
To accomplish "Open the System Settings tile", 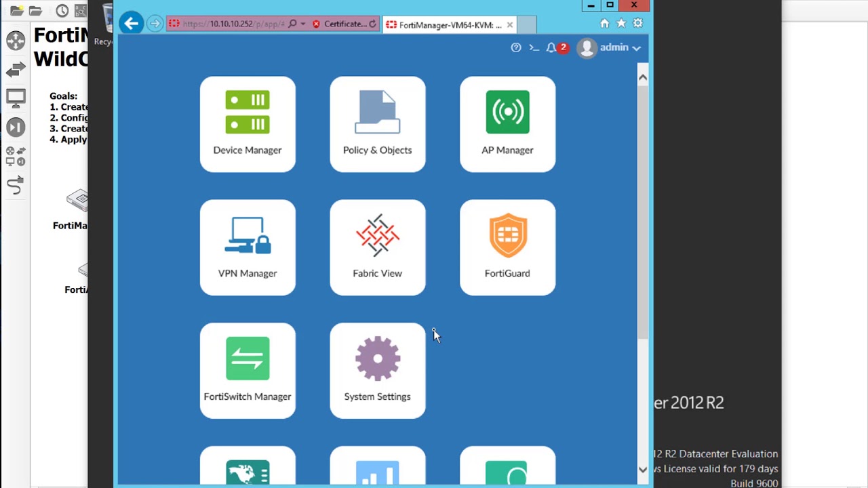I will coord(378,371).
